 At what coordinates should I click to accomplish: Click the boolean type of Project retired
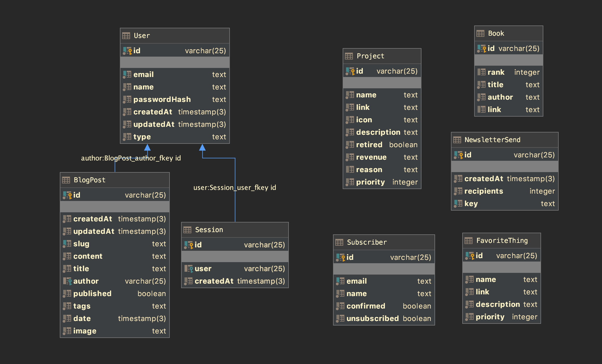tap(403, 145)
